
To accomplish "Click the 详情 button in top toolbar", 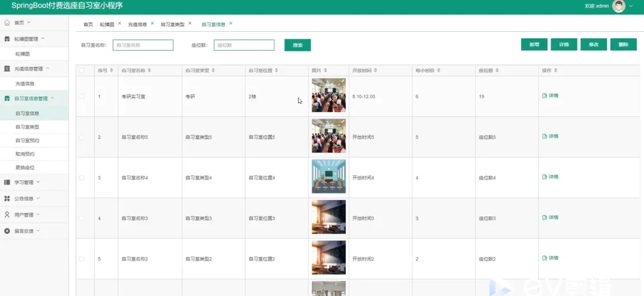I will coord(564,44).
